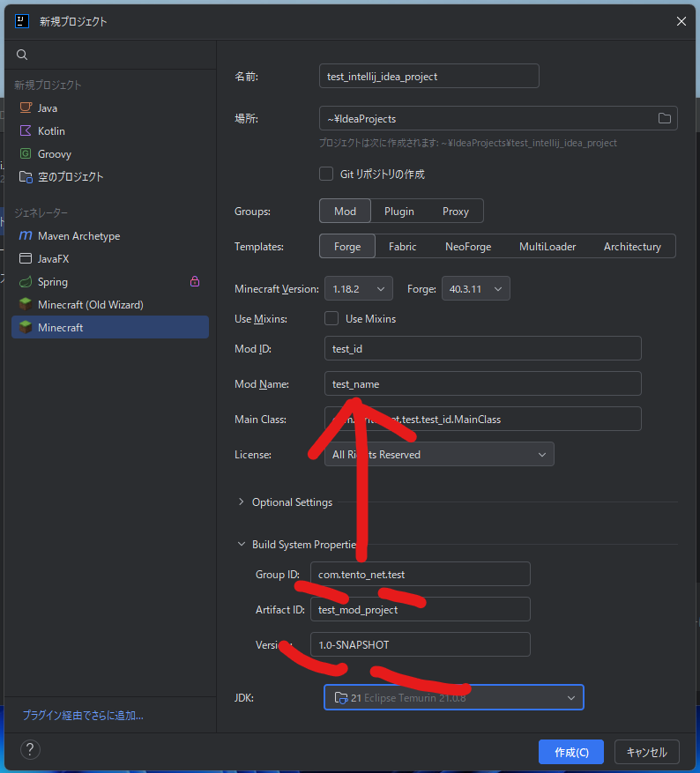The height and width of the screenshot is (773, 700).
Task: Click the search magnifier icon in sidebar
Action: (22, 55)
